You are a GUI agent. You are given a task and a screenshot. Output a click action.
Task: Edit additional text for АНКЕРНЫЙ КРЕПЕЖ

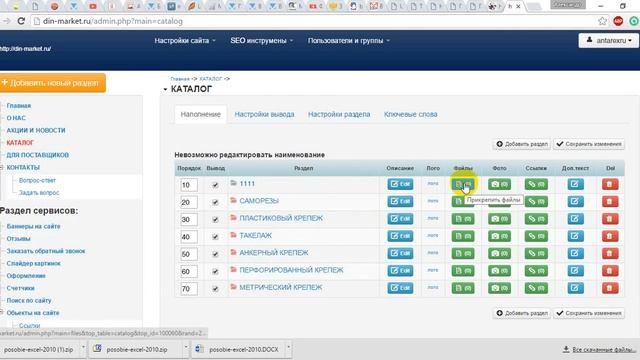click(x=575, y=253)
